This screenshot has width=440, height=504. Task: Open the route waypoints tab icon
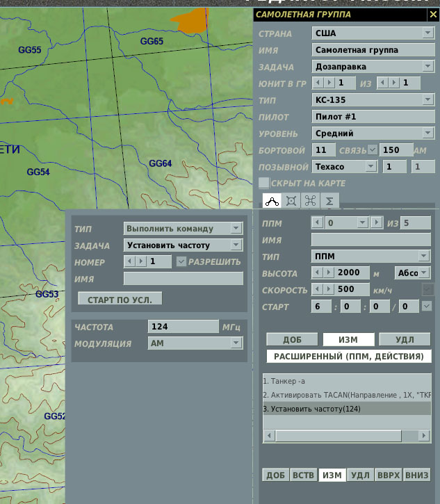click(272, 201)
